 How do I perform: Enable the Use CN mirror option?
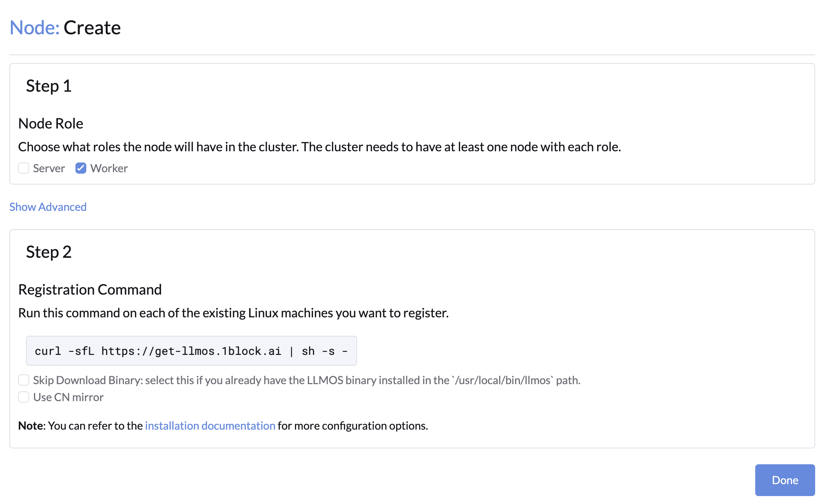[x=24, y=397]
